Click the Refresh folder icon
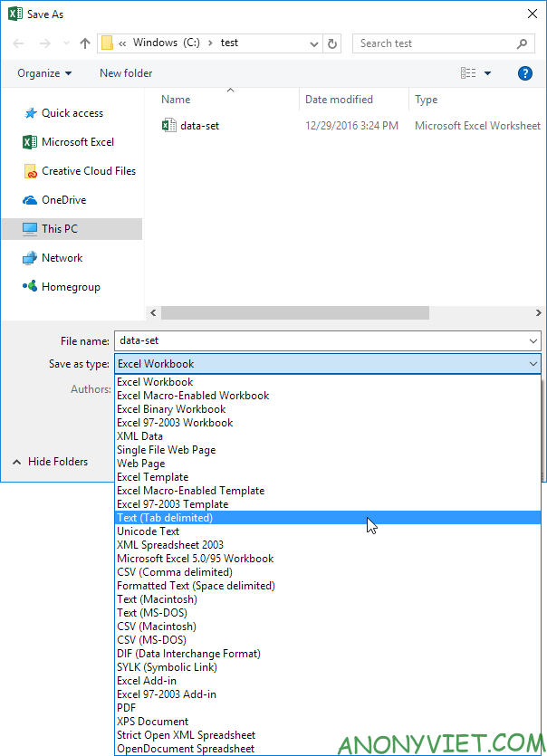 332,43
